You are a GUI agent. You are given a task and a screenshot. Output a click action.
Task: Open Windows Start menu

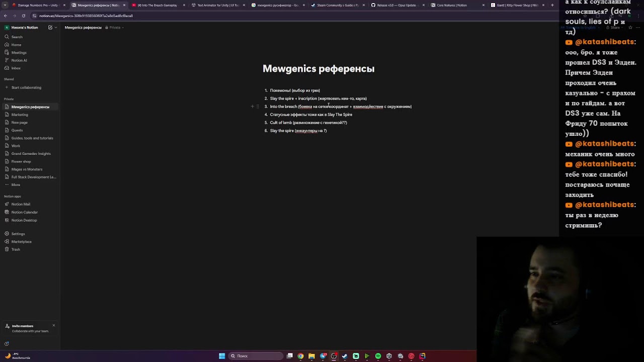pyautogui.click(x=222, y=356)
